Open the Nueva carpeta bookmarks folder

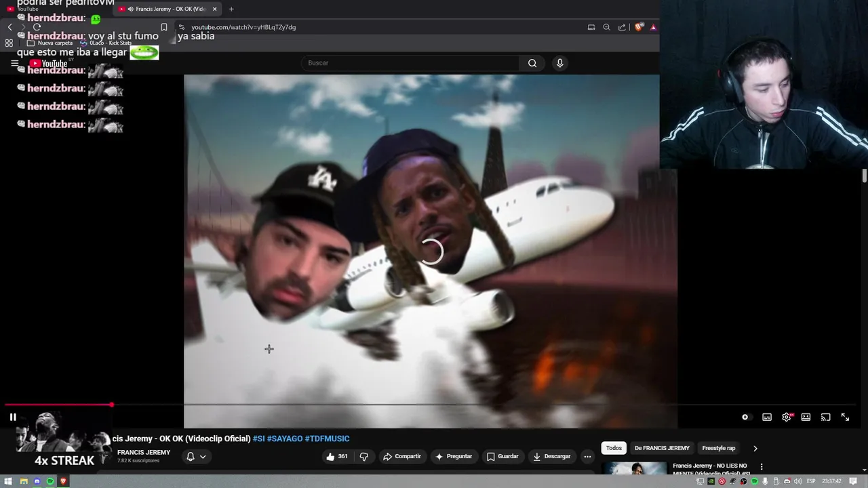(x=50, y=43)
